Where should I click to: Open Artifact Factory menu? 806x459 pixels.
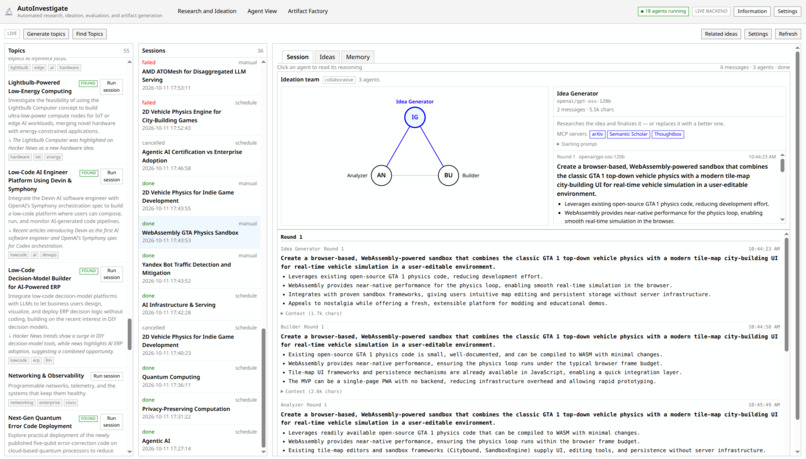(x=307, y=11)
